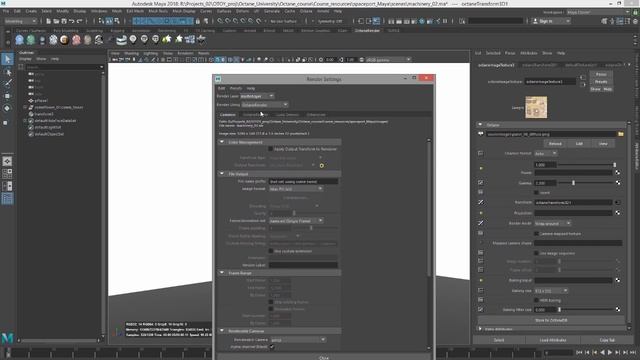Open the Render Using dropdown
The image size is (640, 360).
click(x=265, y=105)
